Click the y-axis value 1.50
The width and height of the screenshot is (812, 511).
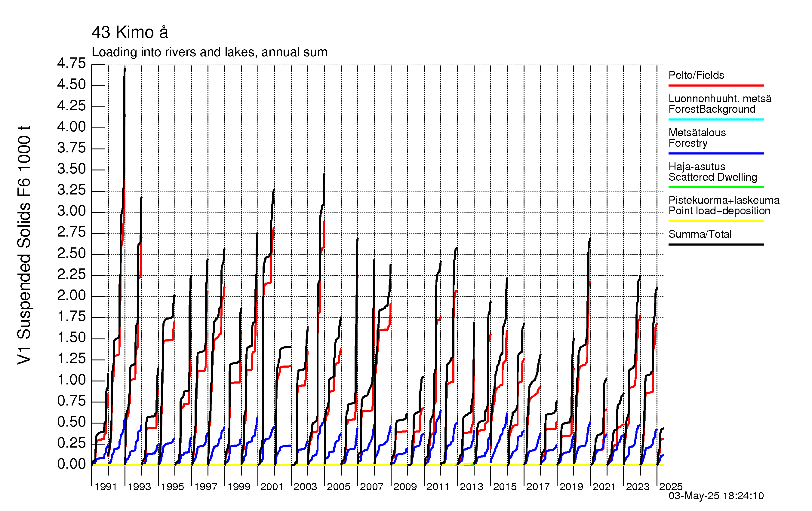click(x=72, y=338)
